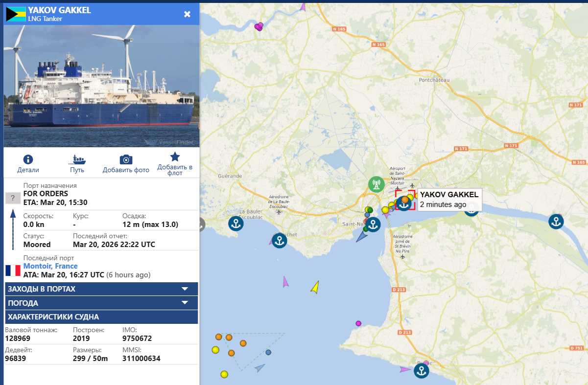Viewport: 588px width, 385px height.
Task: Open the YAKOV GAKKEL ship photo
Action: (x=101, y=86)
